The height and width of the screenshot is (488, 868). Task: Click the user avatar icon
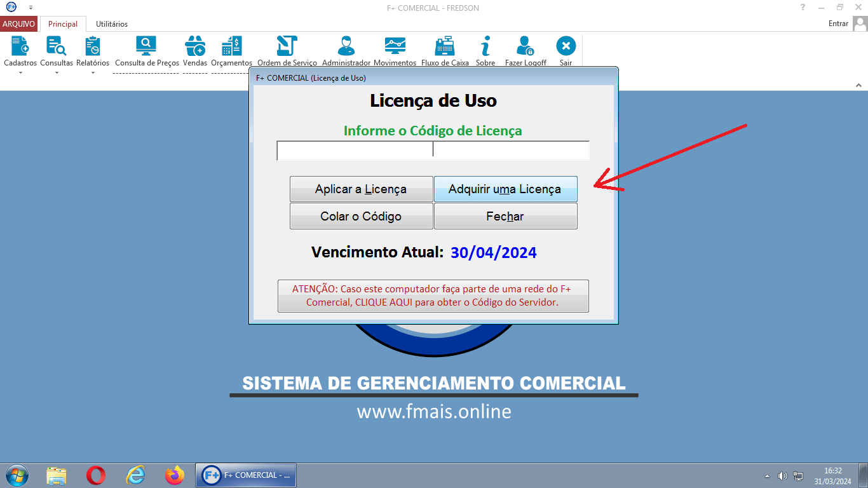point(860,24)
